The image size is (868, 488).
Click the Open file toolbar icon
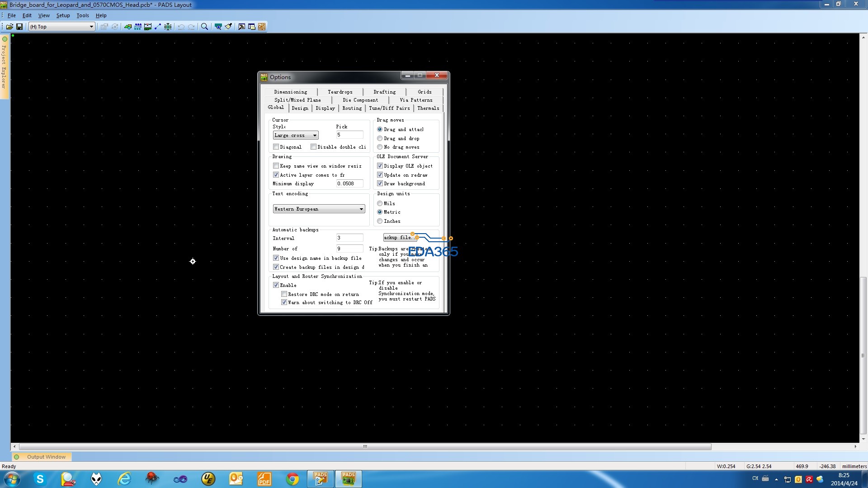9,27
